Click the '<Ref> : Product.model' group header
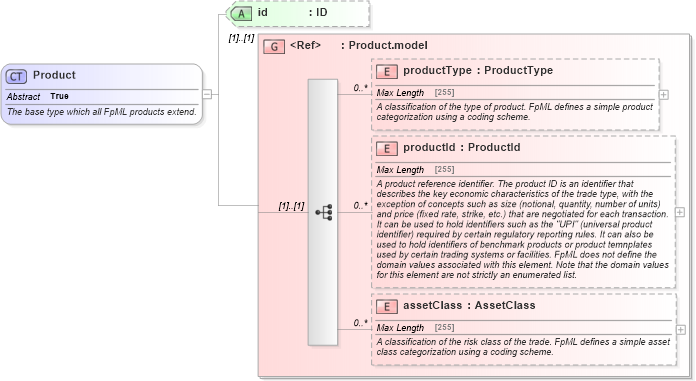 click(359, 45)
